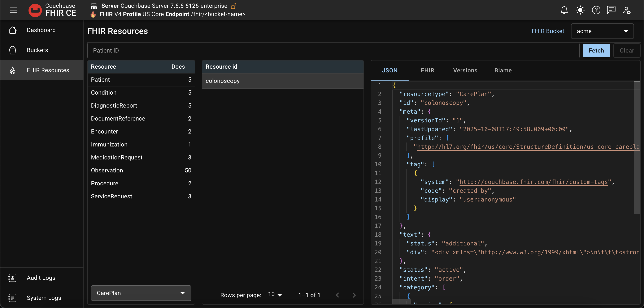Screen dimensions: 644x308
Task: Open the hamburger navigation menu
Action: [x=13, y=10]
